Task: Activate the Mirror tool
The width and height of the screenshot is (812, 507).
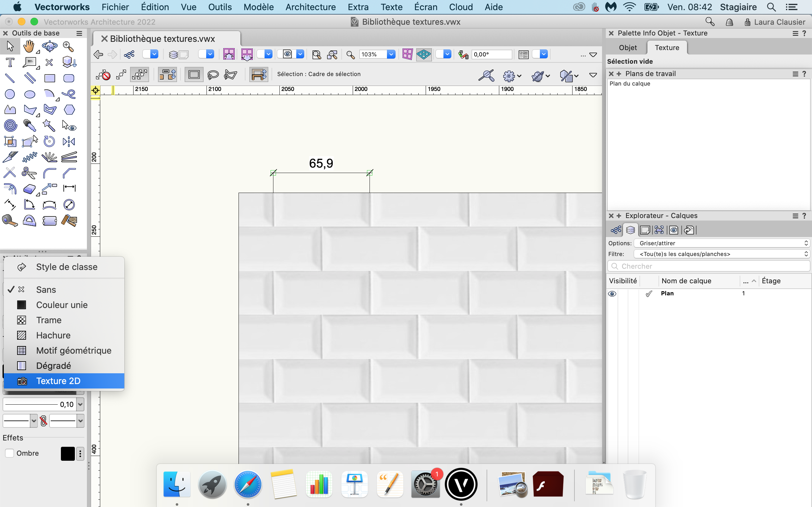Action: 69,141
